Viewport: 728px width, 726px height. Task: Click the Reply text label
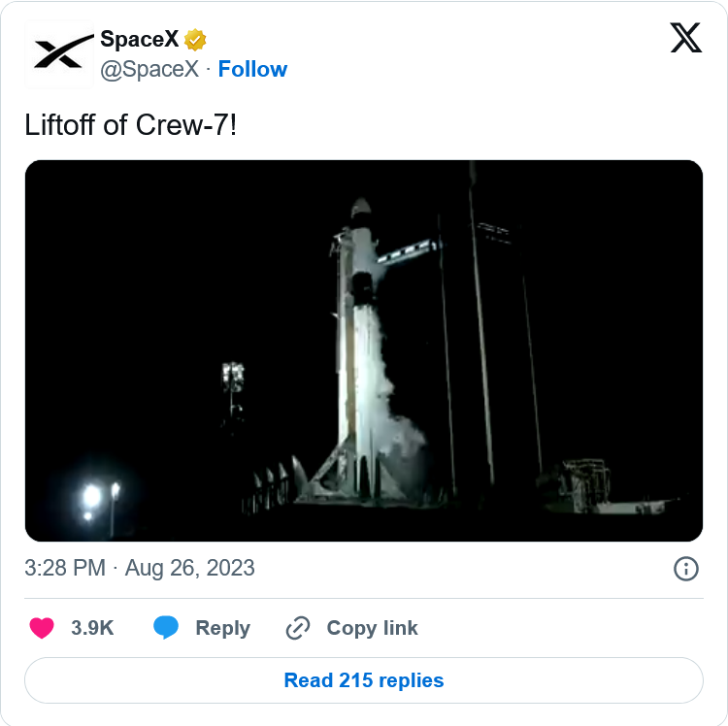(x=222, y=628)
